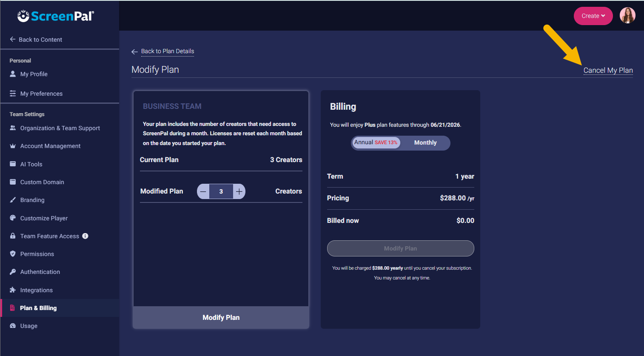Viewport: 644px width, 356px height.
Task: Click the ScreenPal logo
Action: (56, 16)
